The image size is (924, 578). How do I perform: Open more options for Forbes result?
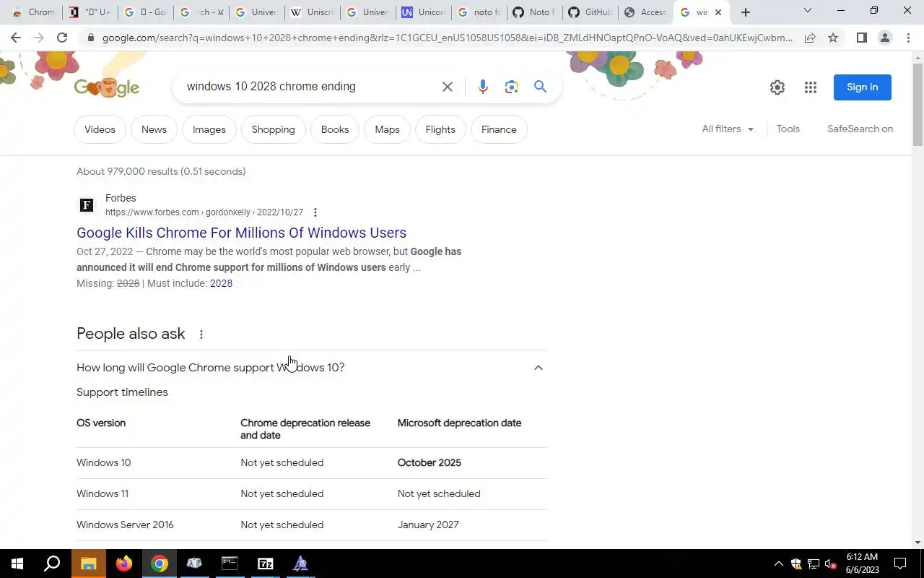[x=315, y=212]
